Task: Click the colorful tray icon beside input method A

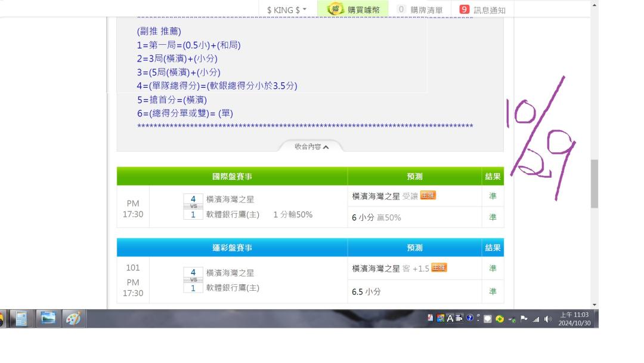Action: 440,318
